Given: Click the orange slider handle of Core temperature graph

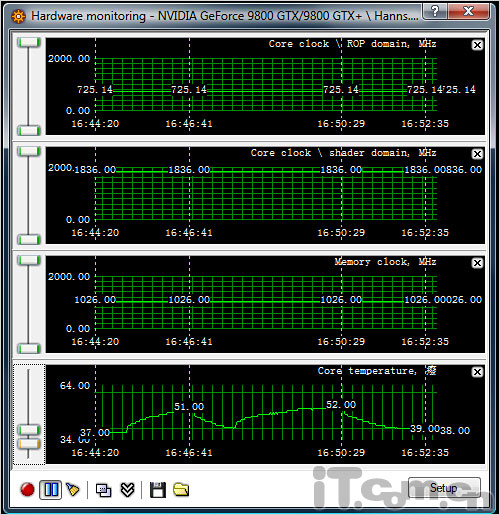Looking at the screenshot, I should (x=29, y=444).
